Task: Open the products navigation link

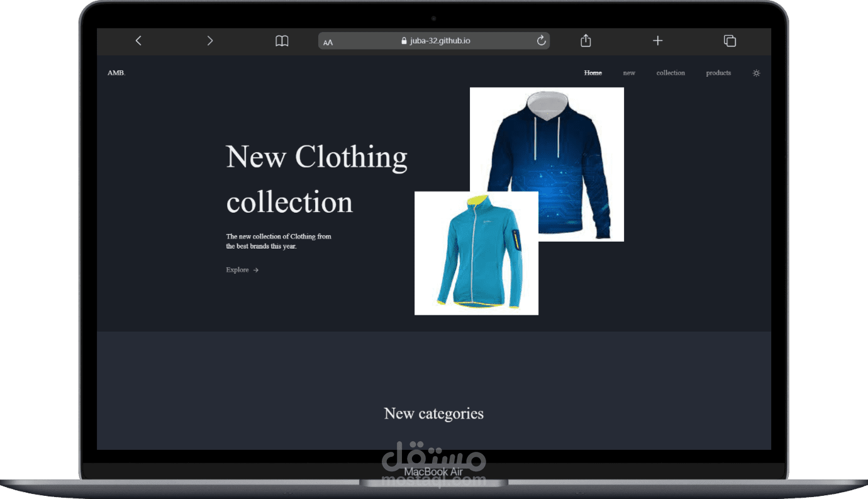Action: [718, 73]
